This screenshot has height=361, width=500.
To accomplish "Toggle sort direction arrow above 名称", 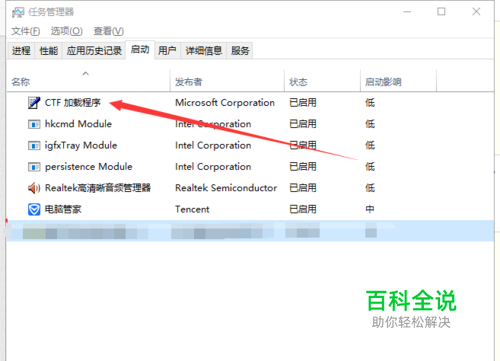I will pyautogui.click(x=86, y=73).
